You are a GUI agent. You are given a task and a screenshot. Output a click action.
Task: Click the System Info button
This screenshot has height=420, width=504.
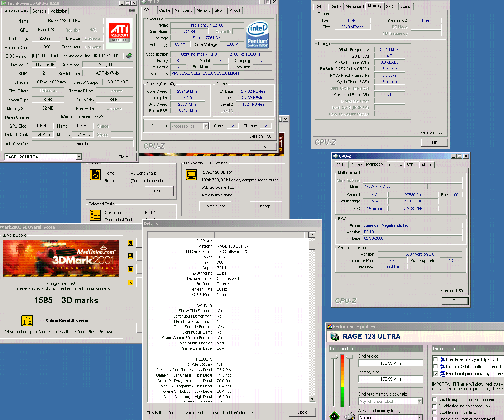pyautogui.click(x=215, y=206)
